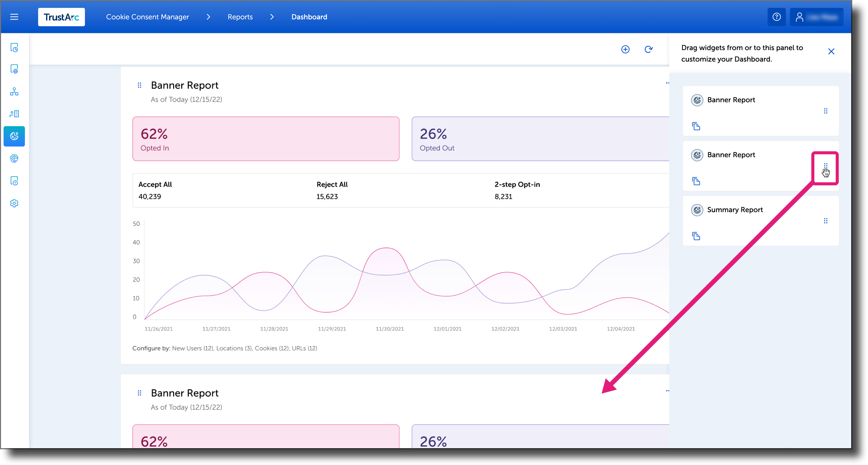The width and height of the screenshot is (868, 465).
Task: Click the help question mark icon
Action: point(777,17)
